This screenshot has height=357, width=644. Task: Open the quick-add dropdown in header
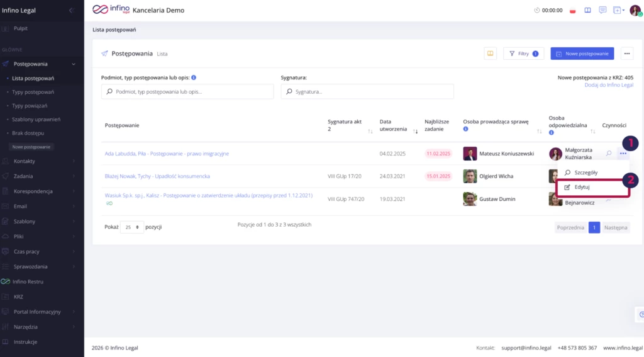click(619, 11)
